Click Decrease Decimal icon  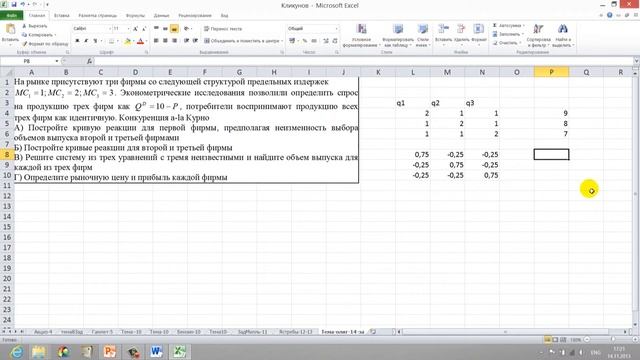point(335,41)
